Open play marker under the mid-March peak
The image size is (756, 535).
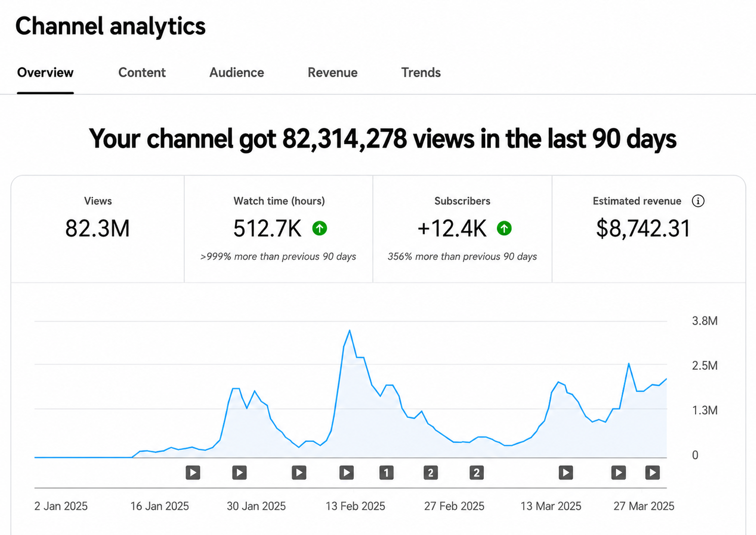coord(566,473)
